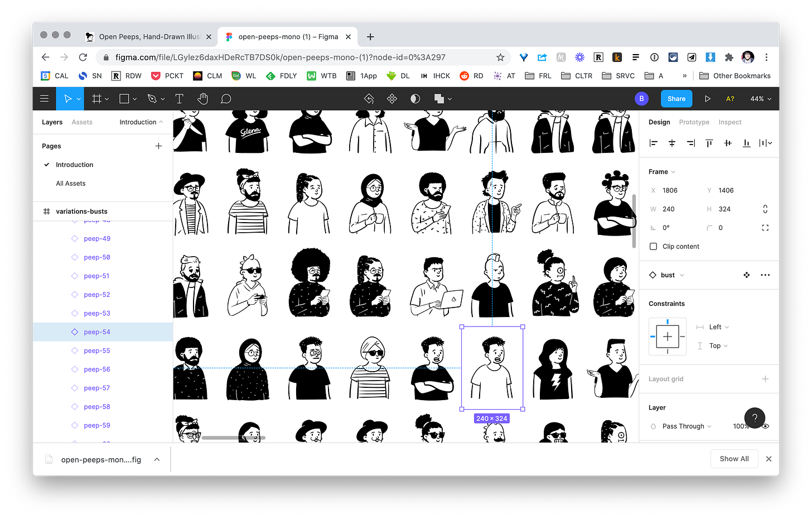
Task: Click the user avatar B
Action: click(x=641, y=99)
